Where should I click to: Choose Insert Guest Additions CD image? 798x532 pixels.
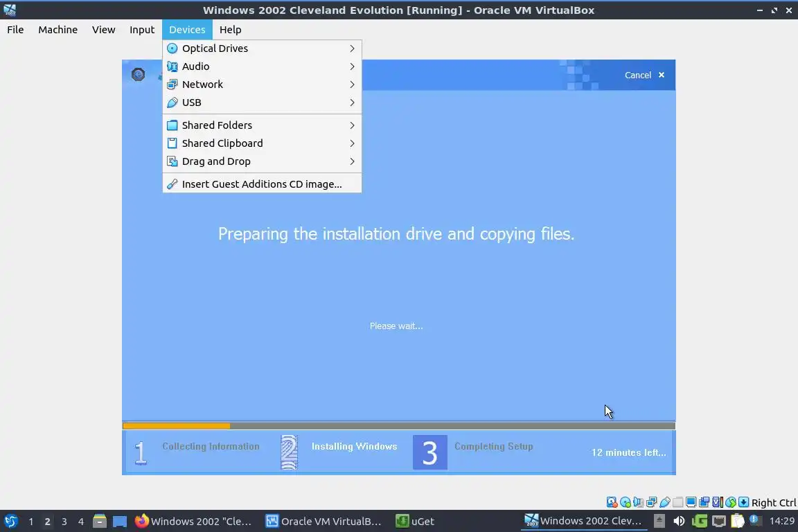coord(262,184)
